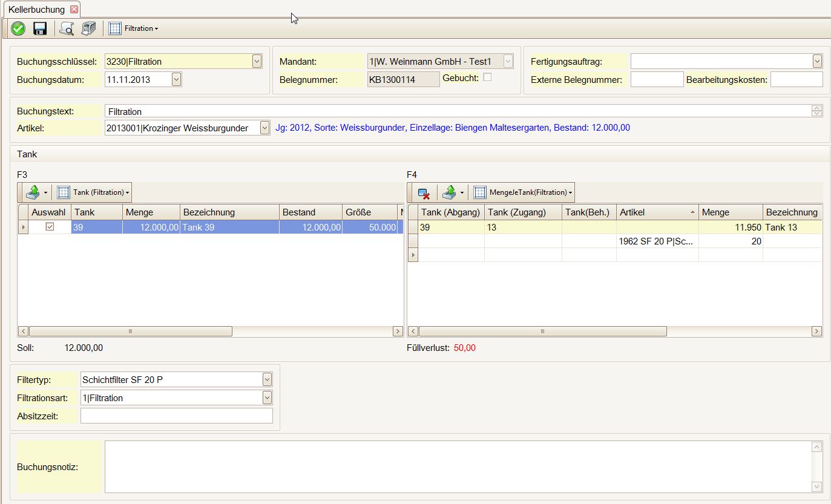
Task: Click the F4 grid icon for MengeJeTank
Action: tap(480, 192)
